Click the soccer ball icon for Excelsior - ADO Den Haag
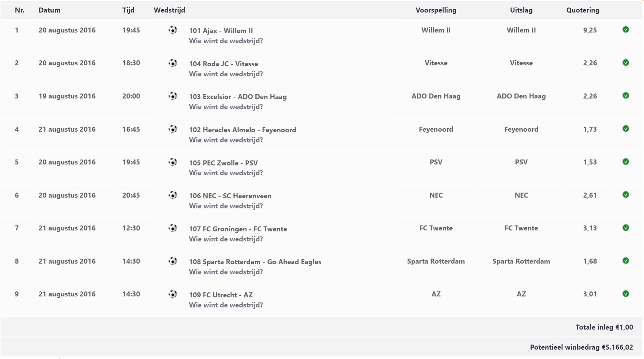This screenshot has width=644, height=359. (172, 96)
